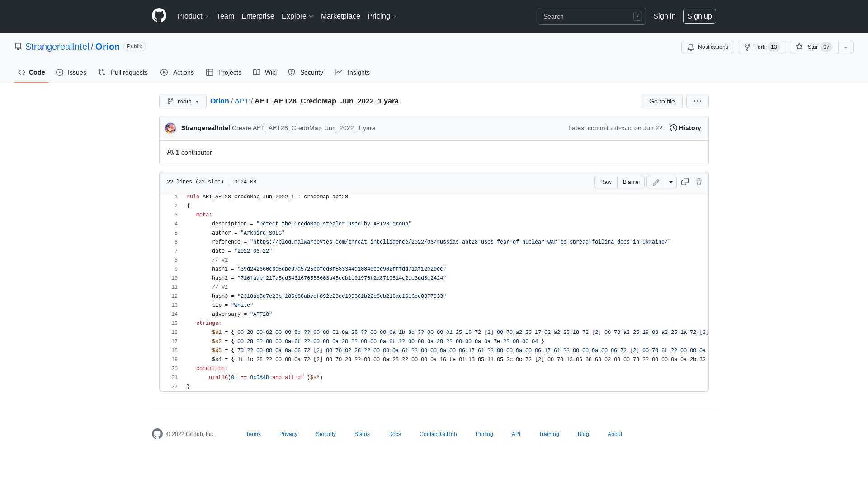Switch to the Security tab
Image resolution: width=868 pixels, height=488 pixels.
[x=306, y=72]
